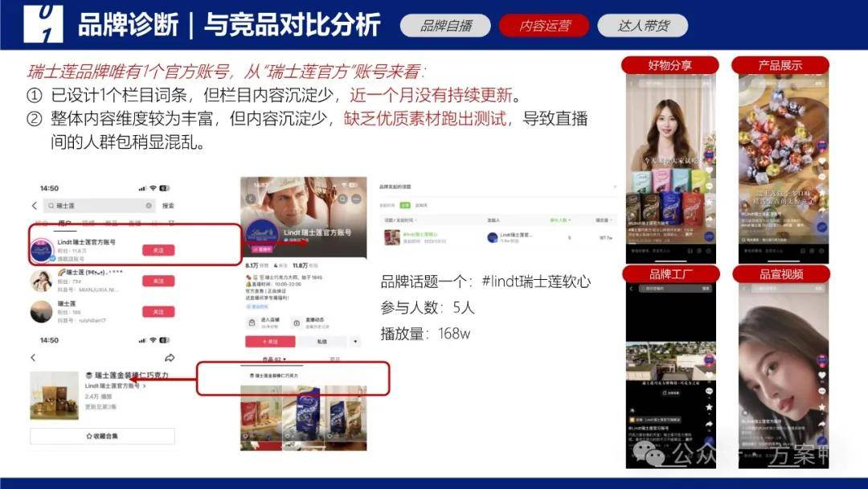Sort topics by 播放量 column

[604, 220]
